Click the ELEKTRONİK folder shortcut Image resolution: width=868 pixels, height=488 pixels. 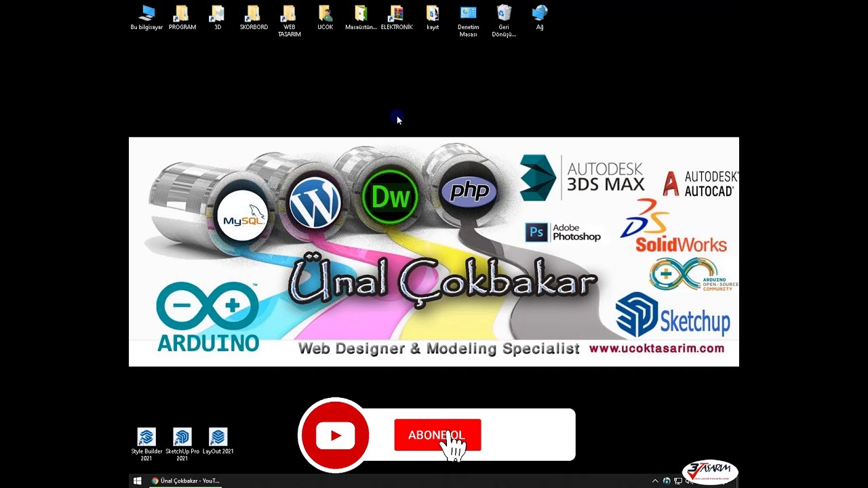point(397,18)
